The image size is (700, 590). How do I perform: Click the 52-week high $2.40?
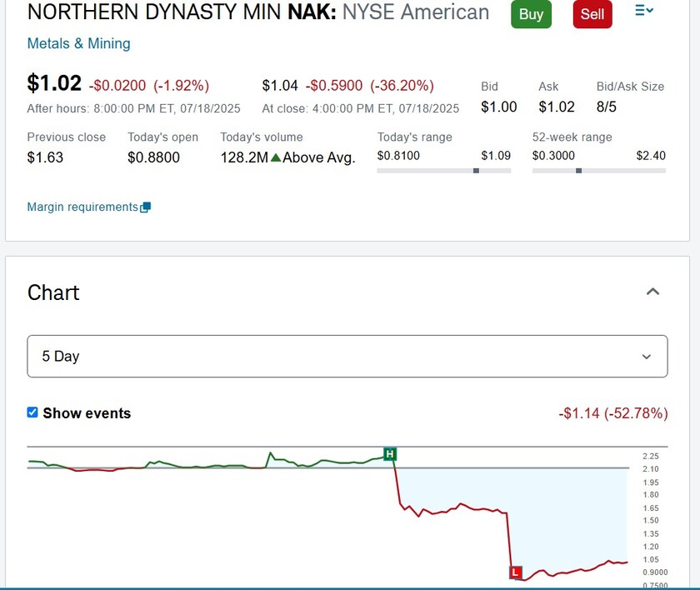(651, 156)
